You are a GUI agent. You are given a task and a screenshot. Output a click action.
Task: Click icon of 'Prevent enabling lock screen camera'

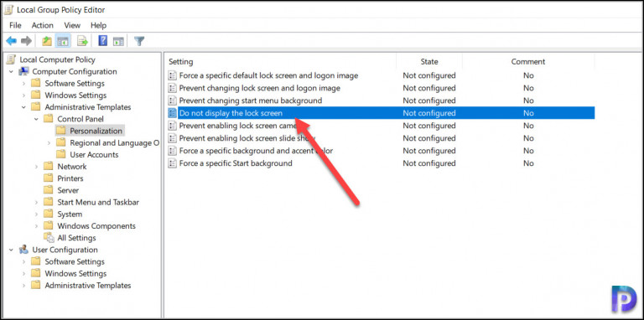173,126
